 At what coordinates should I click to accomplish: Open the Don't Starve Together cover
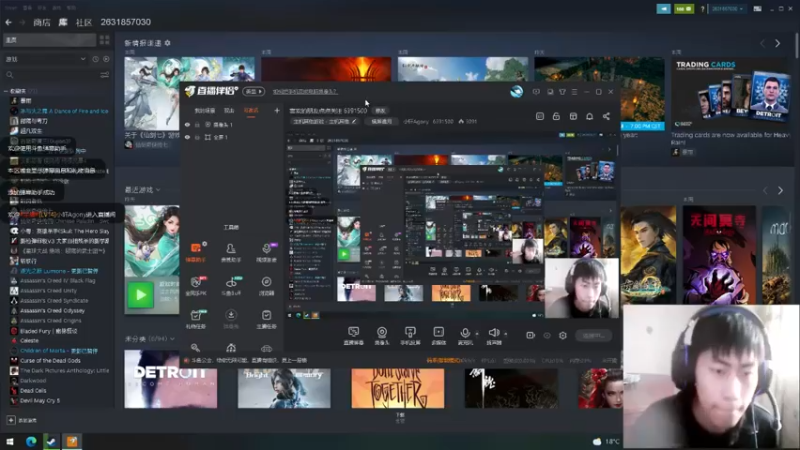(x=397, y=387)
